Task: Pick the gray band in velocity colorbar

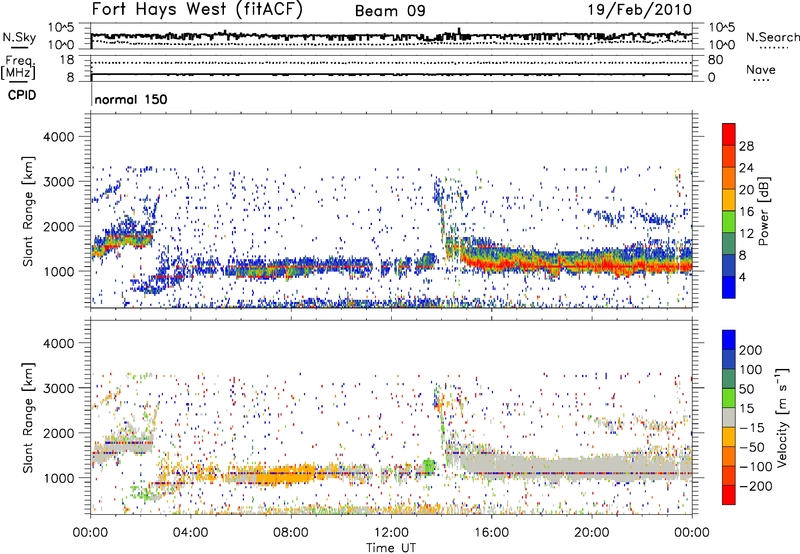Action: click(x=729, y=417)
